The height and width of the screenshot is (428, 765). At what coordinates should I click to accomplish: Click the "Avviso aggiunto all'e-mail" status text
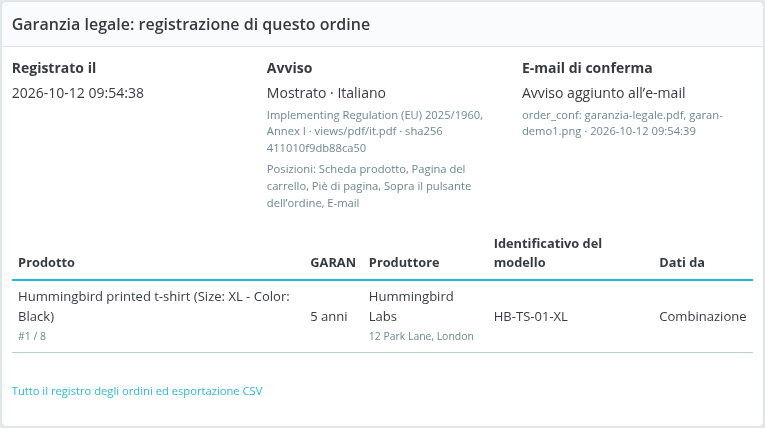[604, 93]
